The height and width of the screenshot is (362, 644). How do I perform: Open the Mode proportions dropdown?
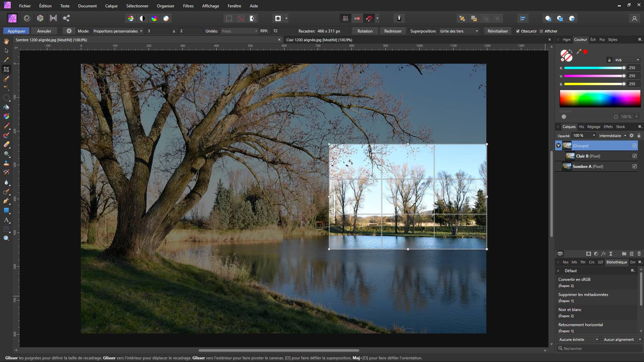pos(118,31)
